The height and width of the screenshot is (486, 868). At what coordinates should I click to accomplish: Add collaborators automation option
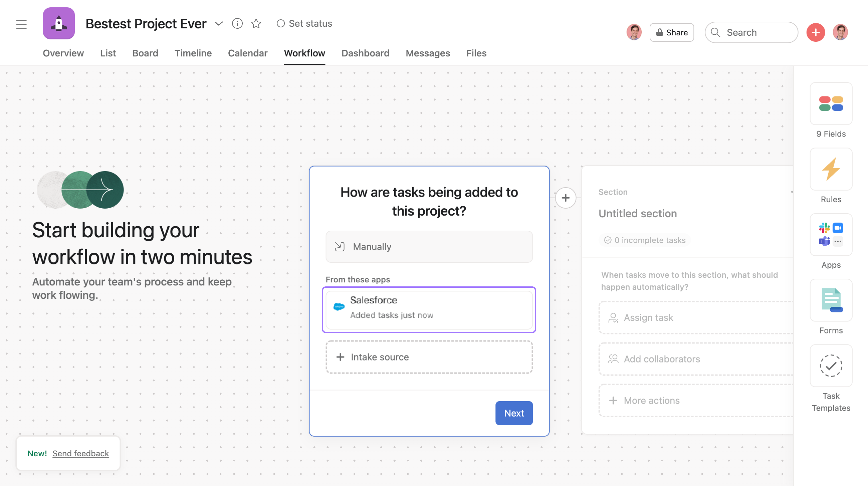point(696,359)
